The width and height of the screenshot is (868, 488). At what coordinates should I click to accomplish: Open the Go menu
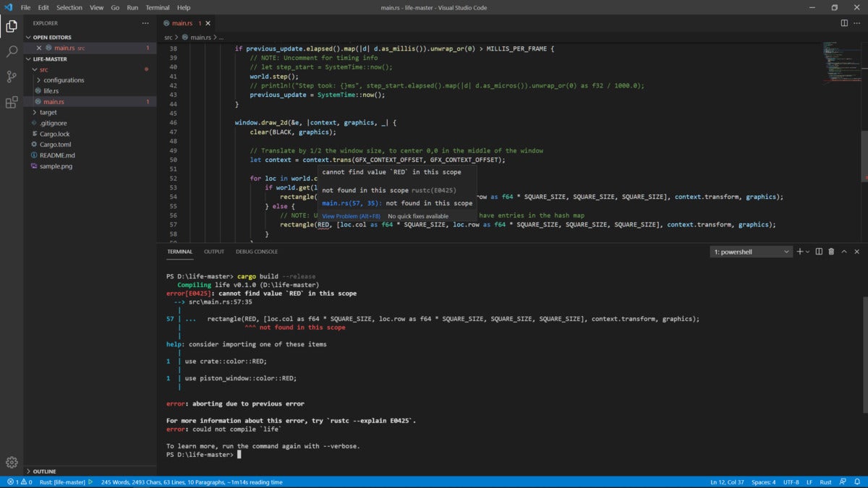point(116,7)
